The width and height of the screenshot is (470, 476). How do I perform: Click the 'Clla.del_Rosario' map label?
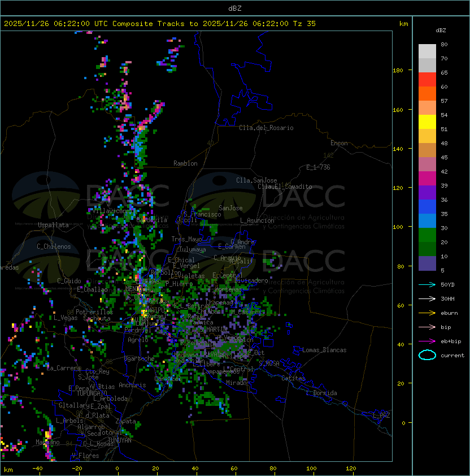[266, 128]
